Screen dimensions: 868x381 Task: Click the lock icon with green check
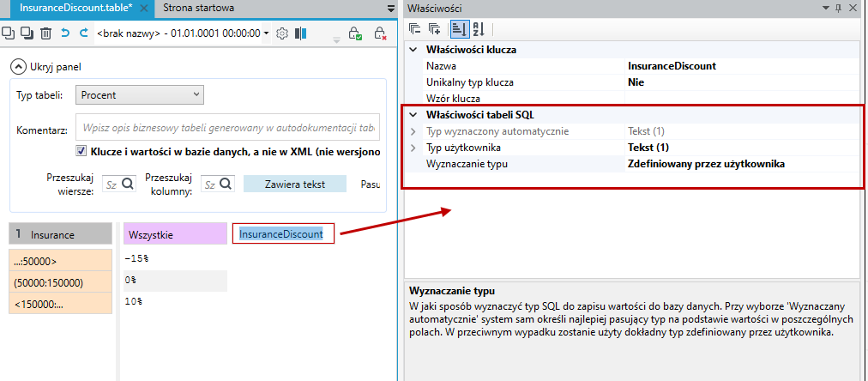tap(355, 33)
